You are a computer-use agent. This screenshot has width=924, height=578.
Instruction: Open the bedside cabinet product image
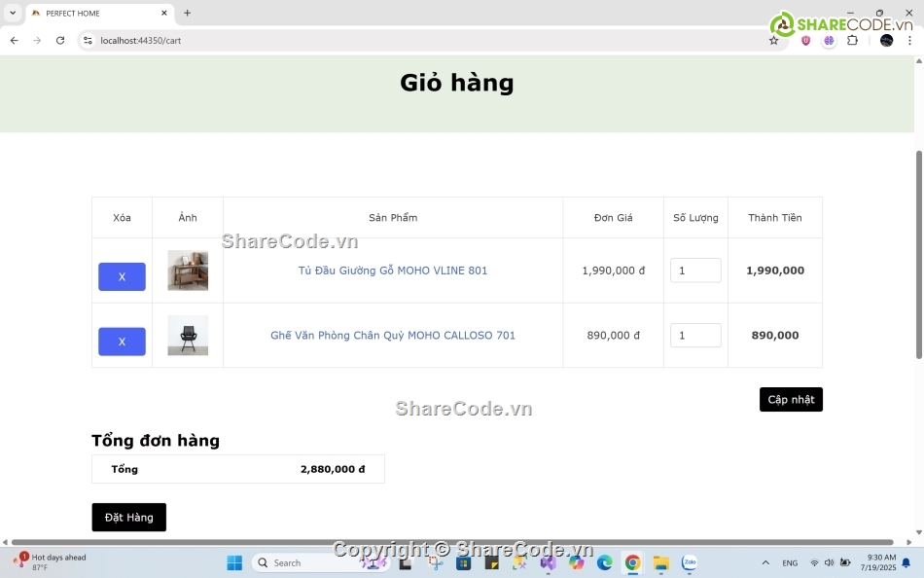[x=188, y=271]
